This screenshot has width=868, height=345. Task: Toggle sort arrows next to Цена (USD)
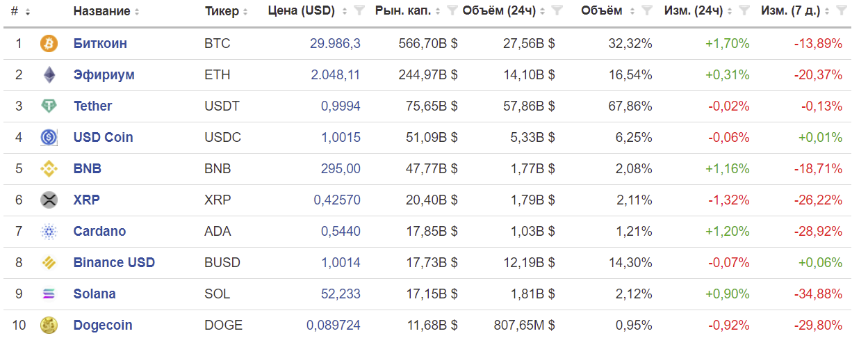tap(345, 12)
